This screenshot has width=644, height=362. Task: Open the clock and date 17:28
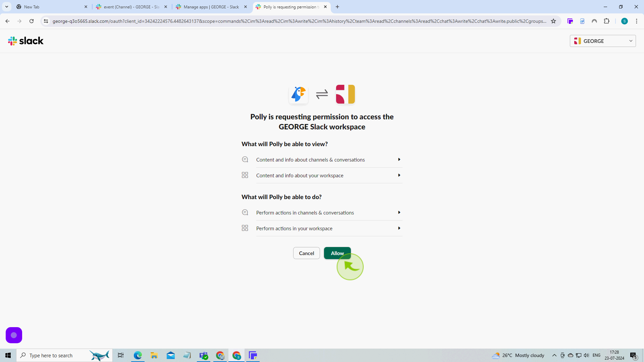coord(614,355)
